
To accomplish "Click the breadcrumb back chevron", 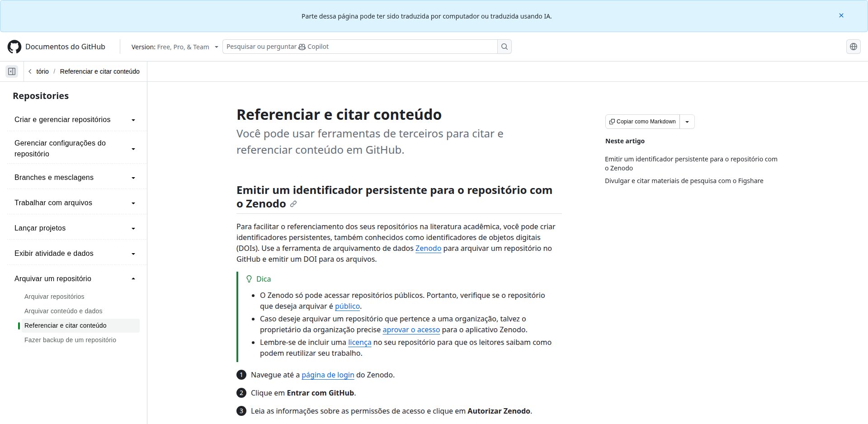I will (30, 71).
